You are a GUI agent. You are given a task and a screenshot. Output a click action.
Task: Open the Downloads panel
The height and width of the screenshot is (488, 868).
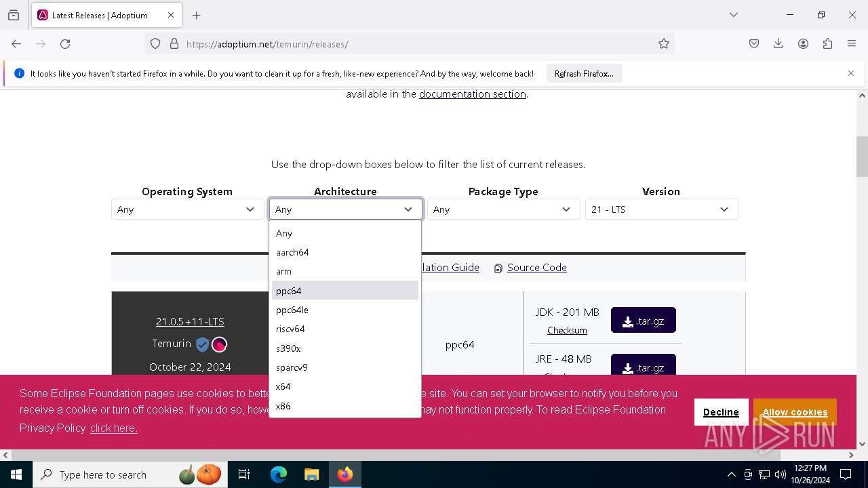pos(778,44)
